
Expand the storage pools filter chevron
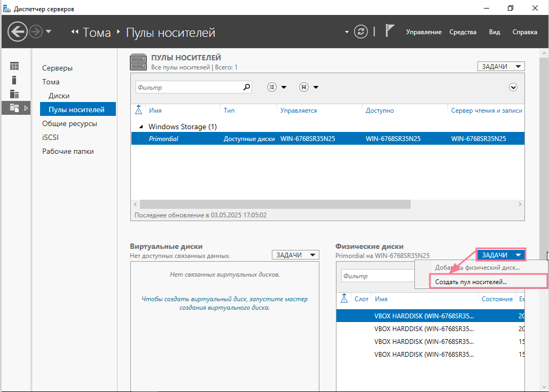coord(513,87)
